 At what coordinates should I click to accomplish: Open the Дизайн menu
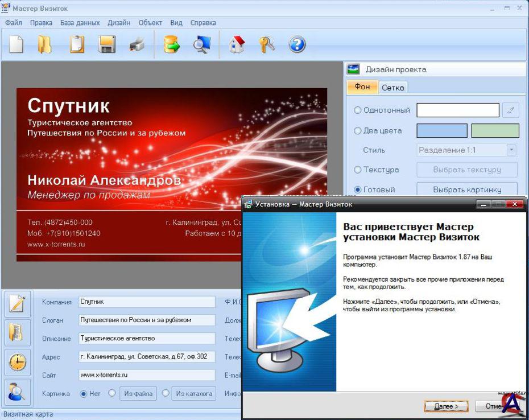[119, 23]
